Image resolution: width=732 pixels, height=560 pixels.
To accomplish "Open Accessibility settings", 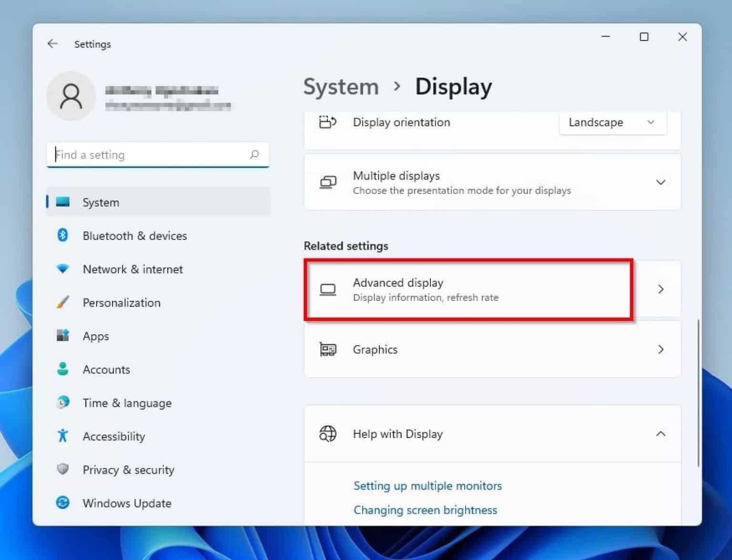I will point(158,436).
